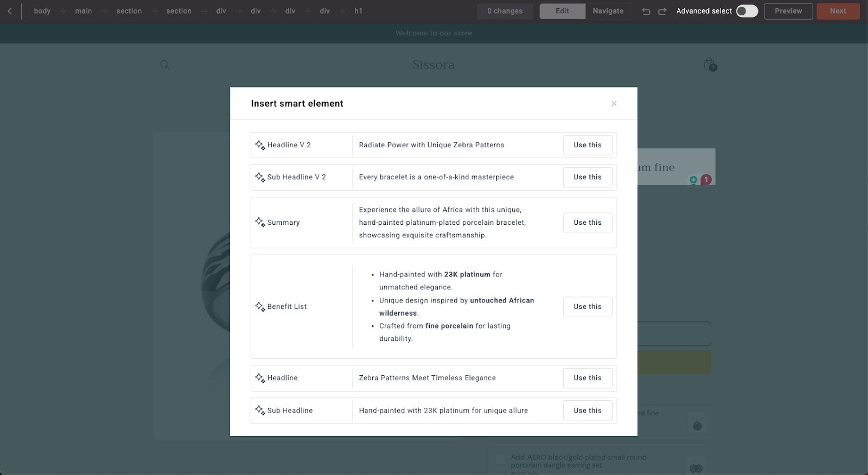Image resolution: width=868 pixels, height=475 pixels.
Task: Select 'h1' in the breadcrumb path
Action: click(x=358, y=11)
